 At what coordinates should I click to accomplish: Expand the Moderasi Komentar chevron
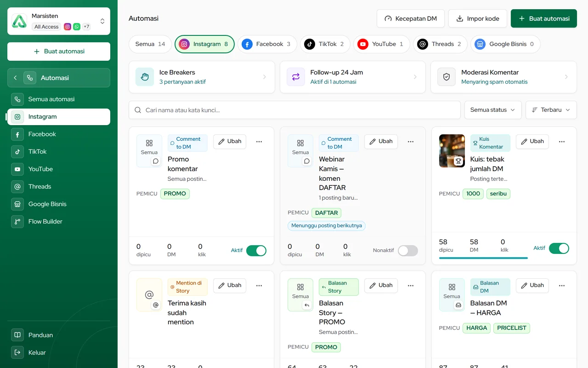566,77
